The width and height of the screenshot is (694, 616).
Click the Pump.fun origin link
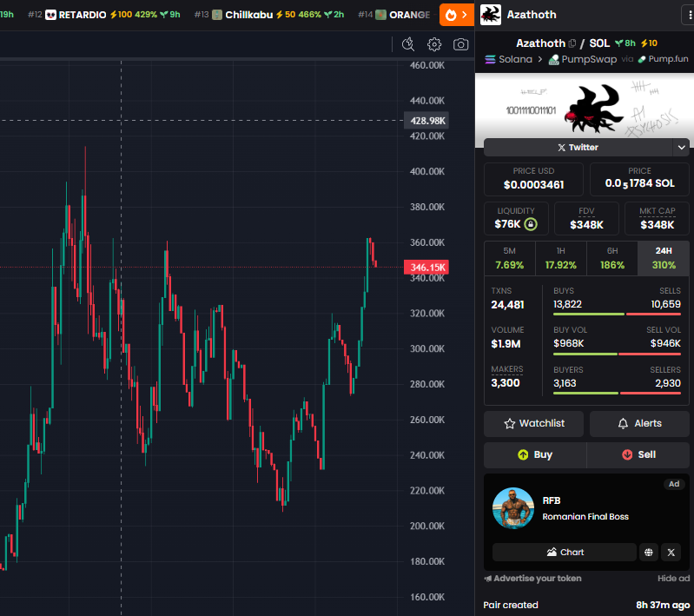click(663, 59)
